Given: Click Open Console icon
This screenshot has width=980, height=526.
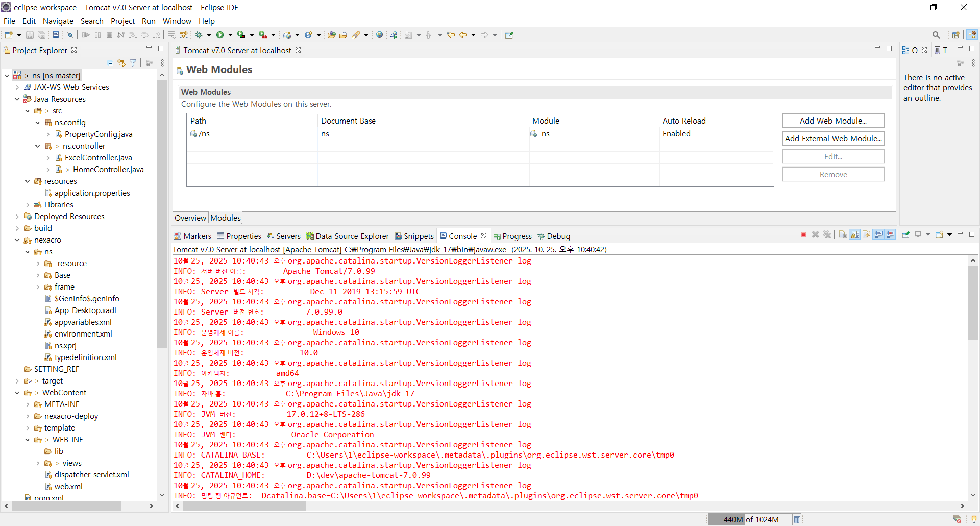Looking at the screenshot, I should [939, 235].
